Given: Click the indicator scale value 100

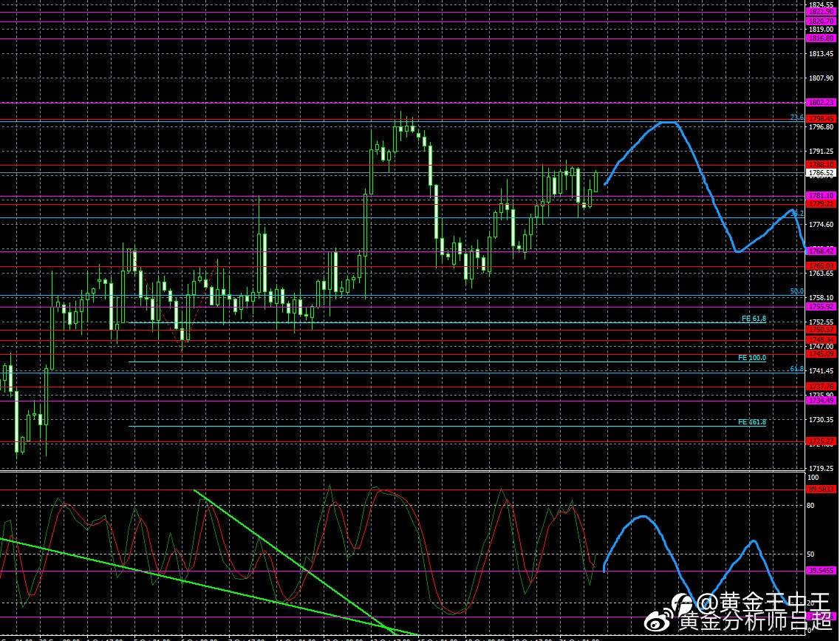Looking at the screenshot, I should click(813, 478).
